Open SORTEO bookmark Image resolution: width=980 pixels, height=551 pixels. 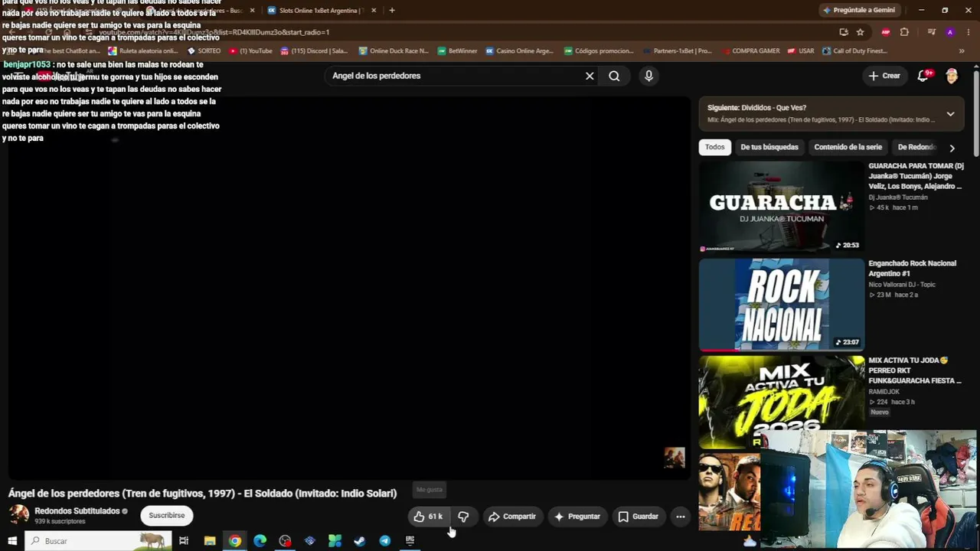tap(204, 51)
